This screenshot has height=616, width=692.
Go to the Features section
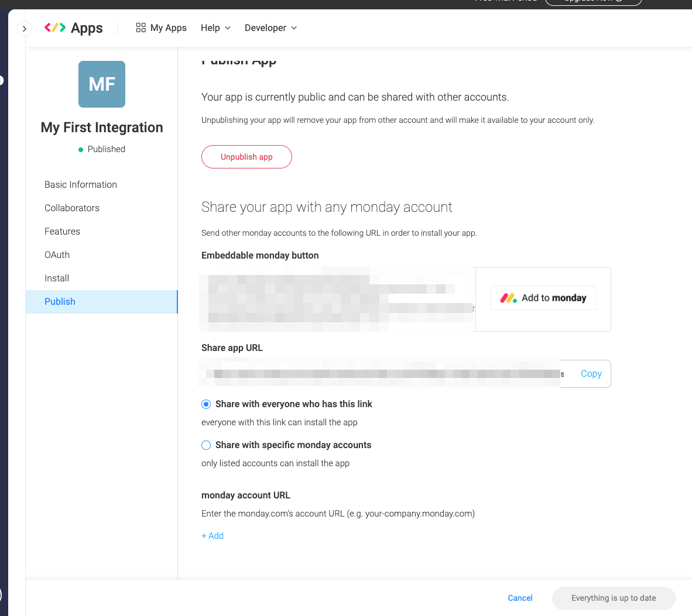click(62, 231)
